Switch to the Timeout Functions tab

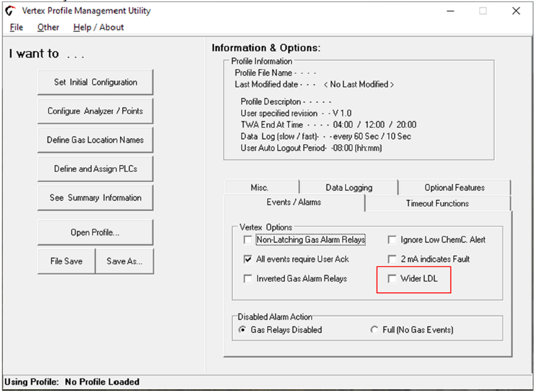coord(438,203)
